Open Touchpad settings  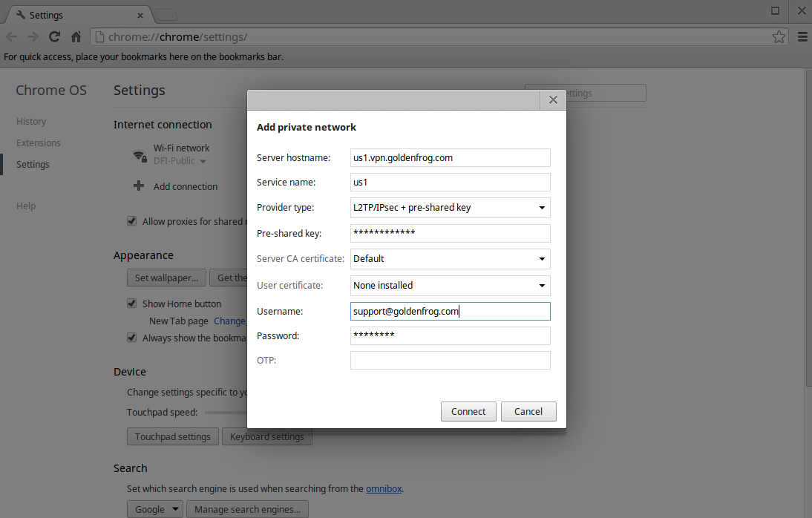pos(172,436)
